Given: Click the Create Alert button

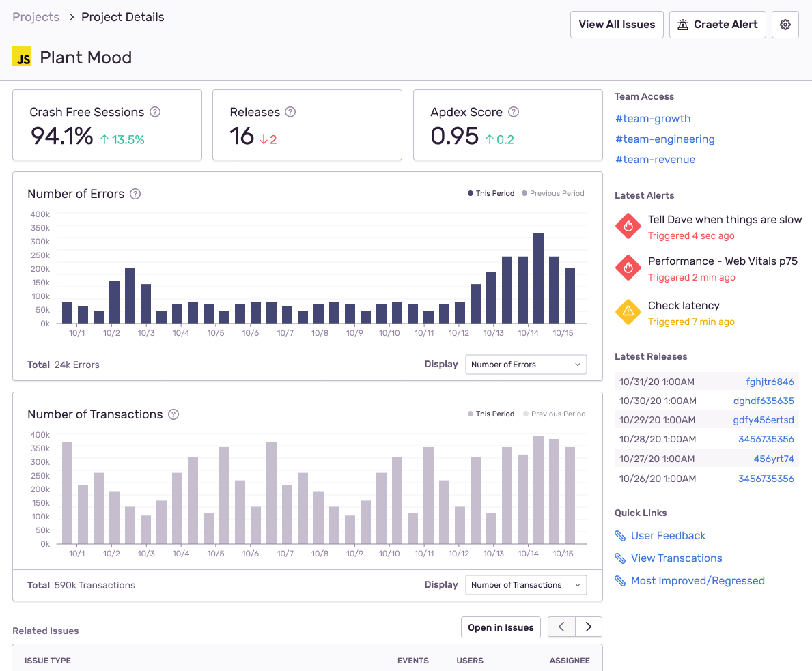Looking at the screenshot, I should point(717,25).
